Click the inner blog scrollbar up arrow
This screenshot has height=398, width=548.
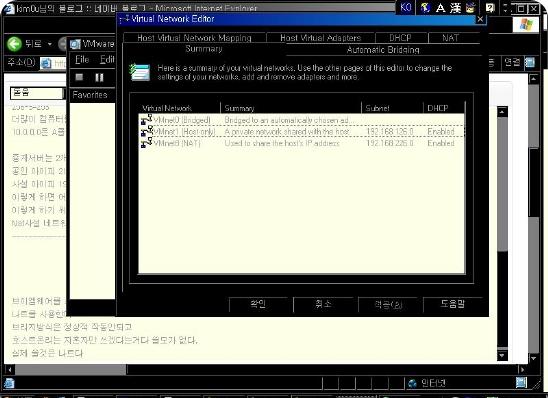click(502, 112)
